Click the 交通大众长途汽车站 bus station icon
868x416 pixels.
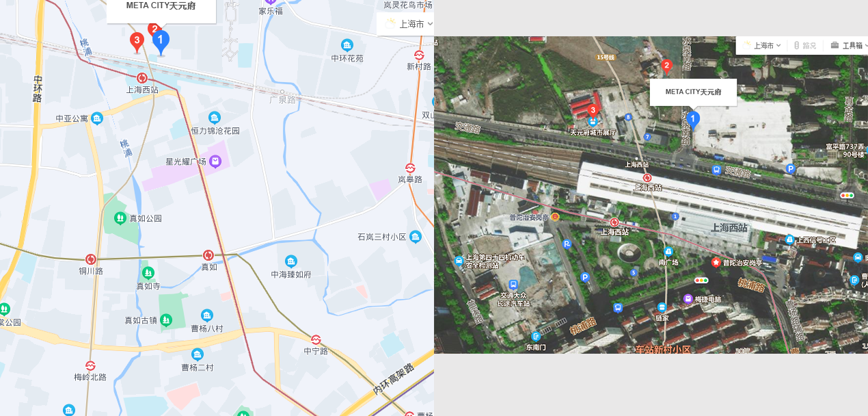pyautogui.click(x=513, y=285)
